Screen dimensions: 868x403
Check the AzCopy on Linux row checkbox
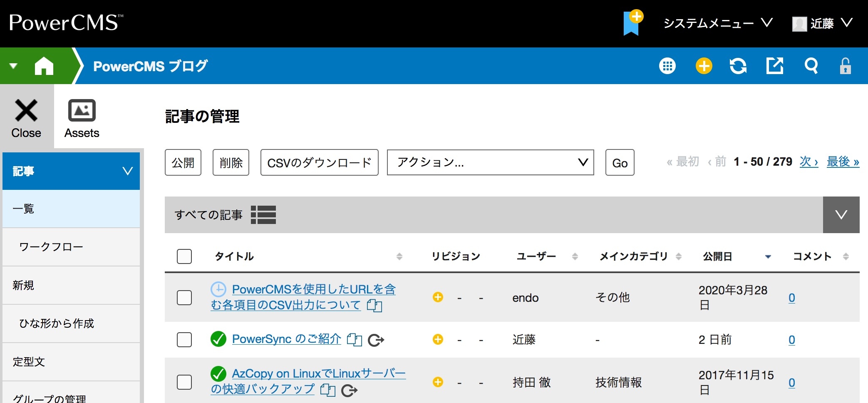(184, 382)
